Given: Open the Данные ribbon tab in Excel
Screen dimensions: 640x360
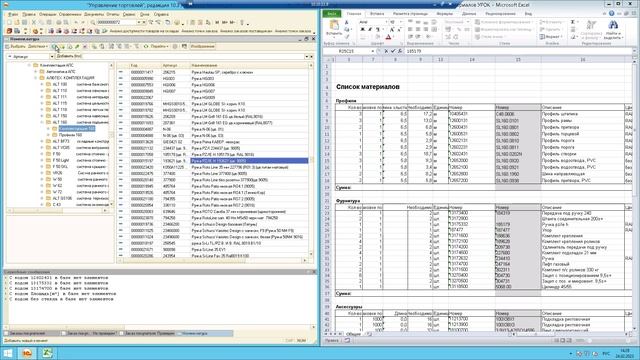Looking at the screenshot, I should (469, 13).
